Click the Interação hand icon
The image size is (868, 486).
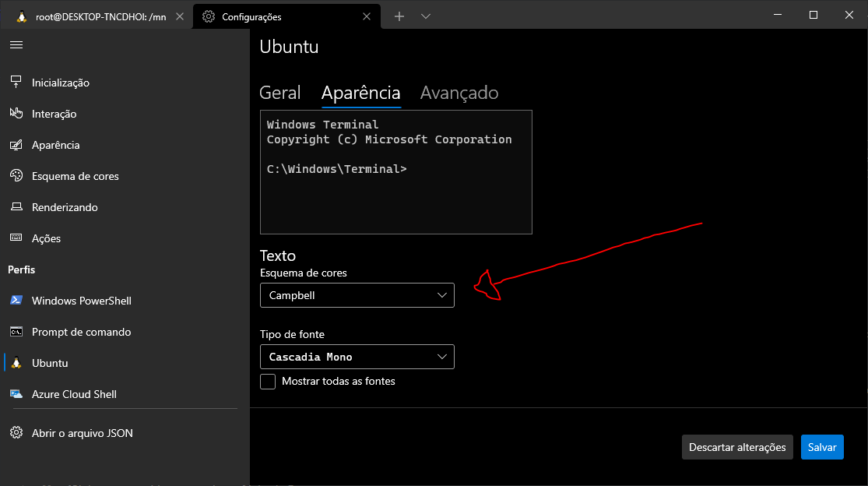pos(16,113)
